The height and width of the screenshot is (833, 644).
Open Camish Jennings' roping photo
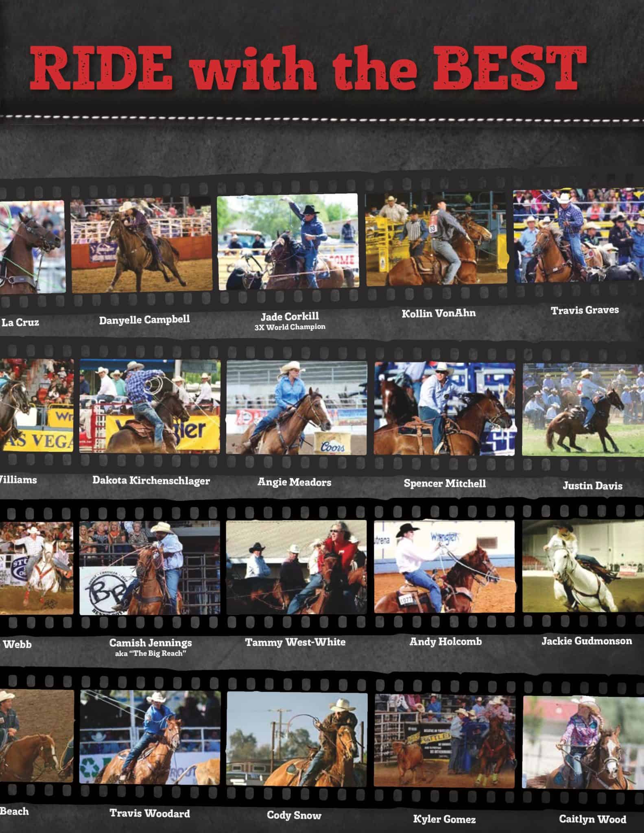149,567
